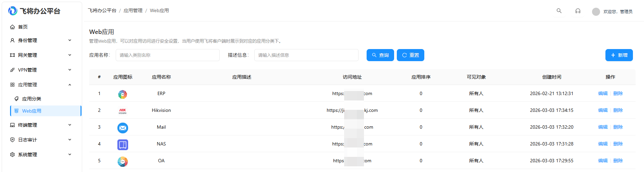Select the Web应用 submenu item
This screenshot has height=172, width=644.
tap(46, 111)
